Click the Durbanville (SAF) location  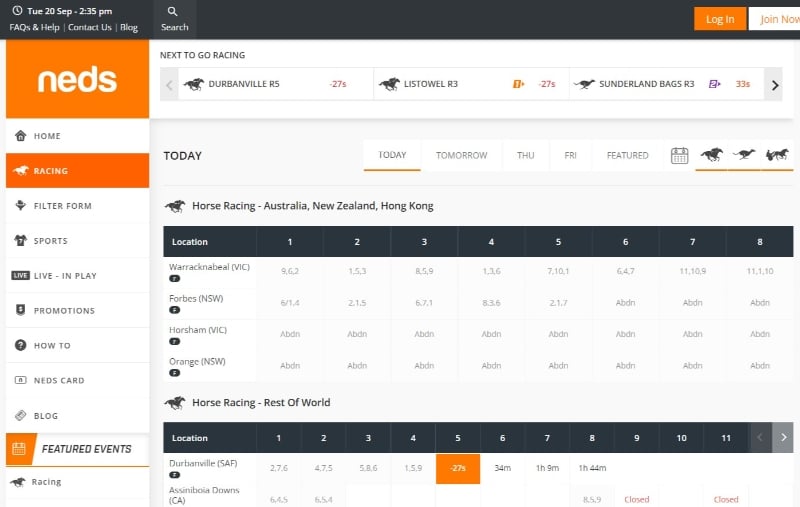pyautogui.click(x=203, y=463)
